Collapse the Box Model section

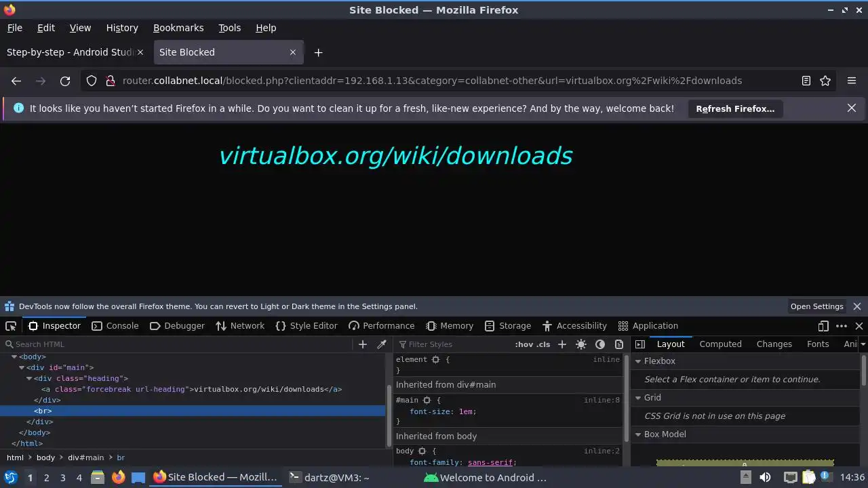[x=638, y=434]
